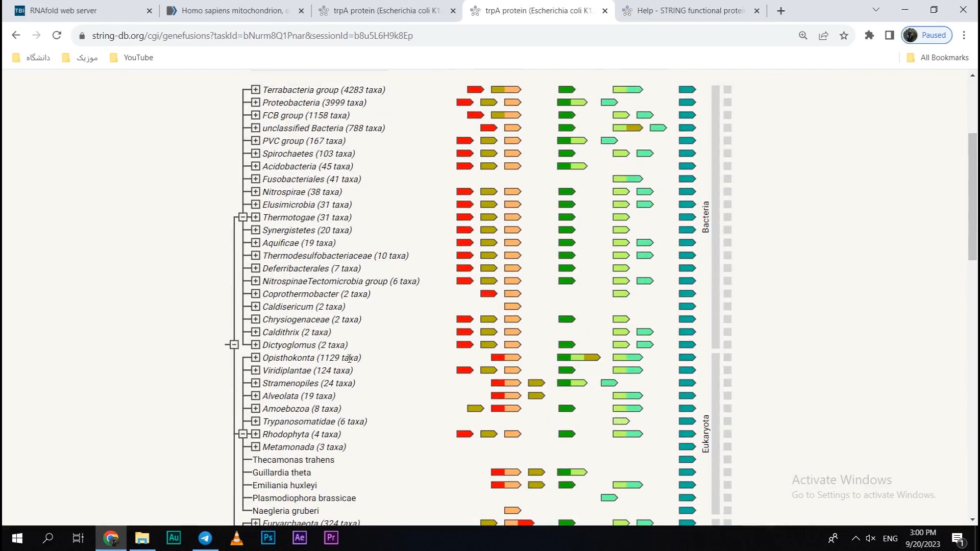Click the Chrome extensions puzzle icon
This screenshot has height=551, width=980.
[x=869, y=35]
